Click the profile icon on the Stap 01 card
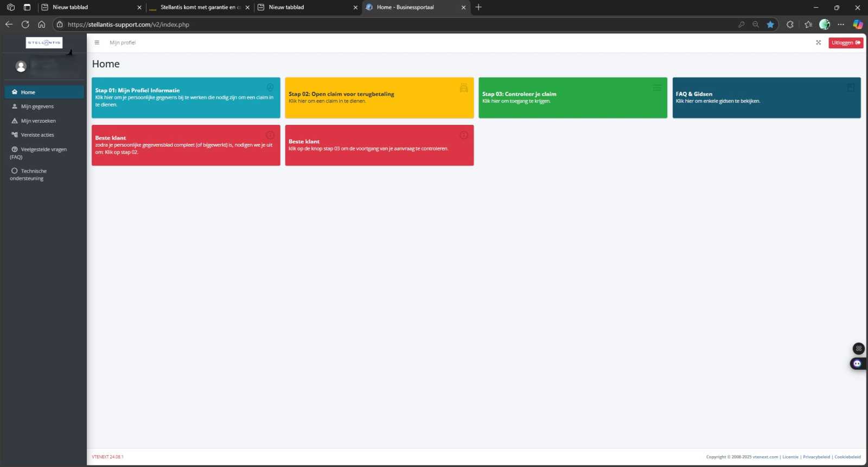The width and height of the screenshot is (868, 467). [270, 87]
